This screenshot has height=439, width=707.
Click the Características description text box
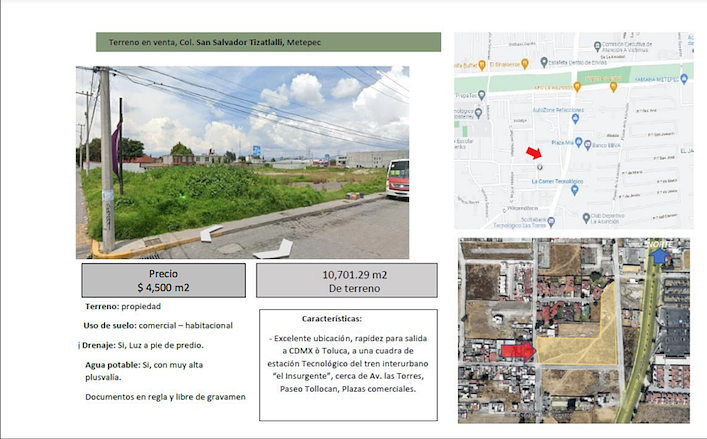(x=347, y=364)
